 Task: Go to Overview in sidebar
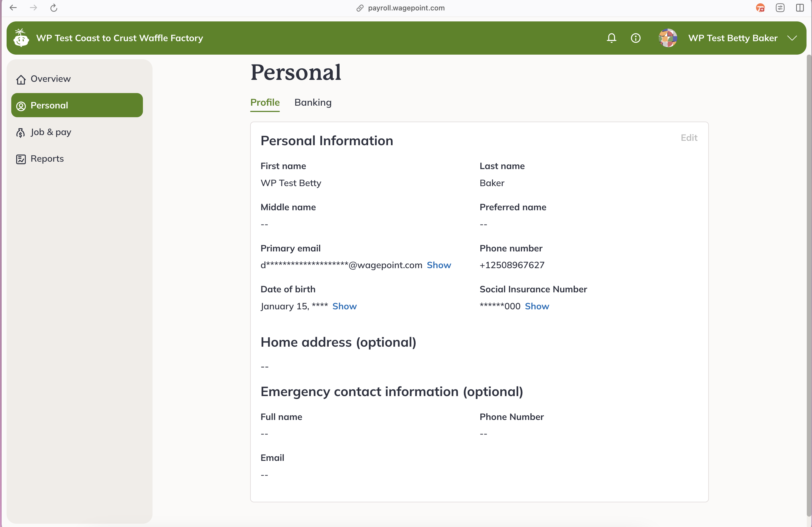point(50,79)
